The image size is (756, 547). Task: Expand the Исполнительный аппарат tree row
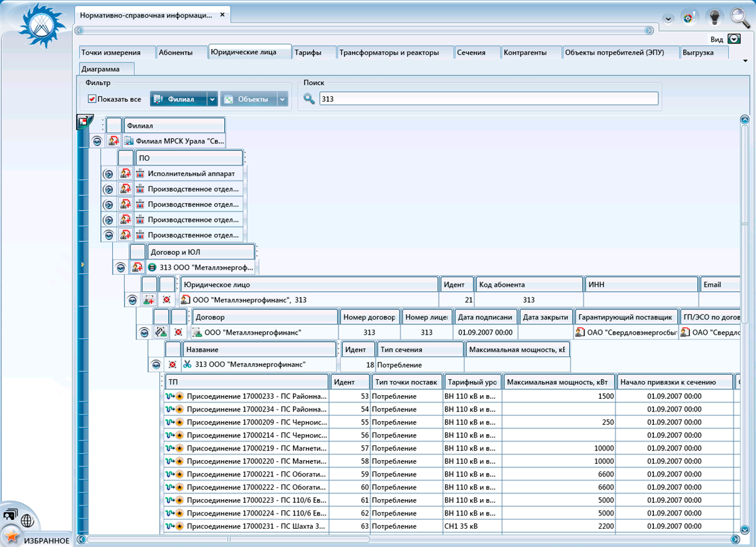click(108, 173)
